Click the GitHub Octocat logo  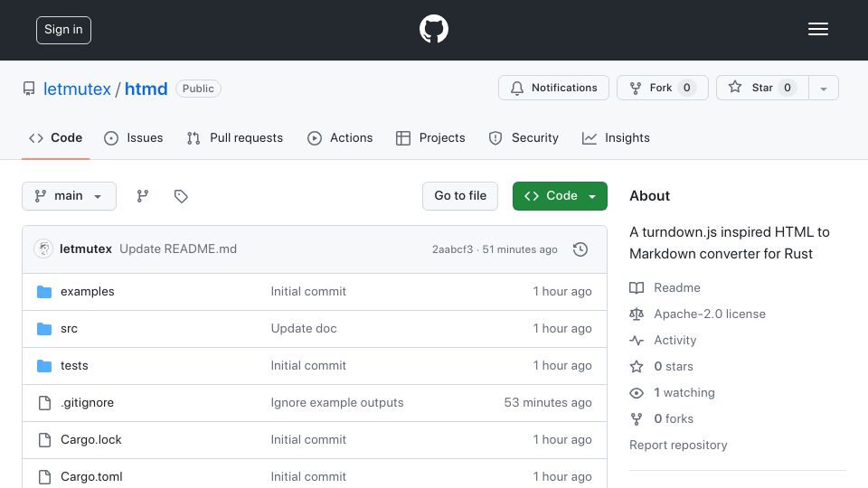pos(433,29)
